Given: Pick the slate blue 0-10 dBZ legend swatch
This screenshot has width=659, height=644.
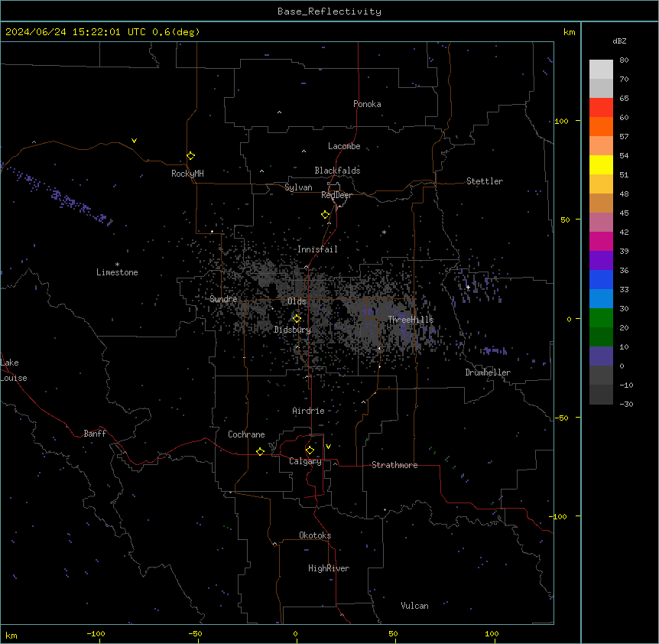Looking at the screenshot, I should coord(601,356).
